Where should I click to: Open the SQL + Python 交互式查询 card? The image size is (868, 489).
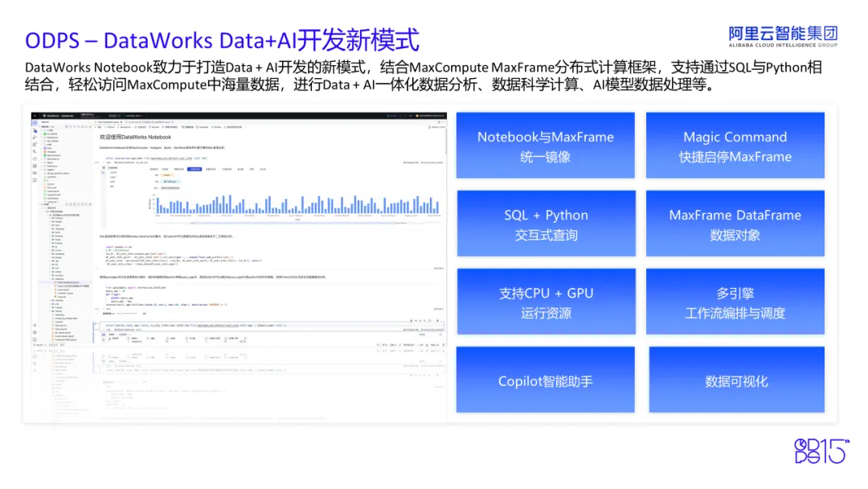546,223
